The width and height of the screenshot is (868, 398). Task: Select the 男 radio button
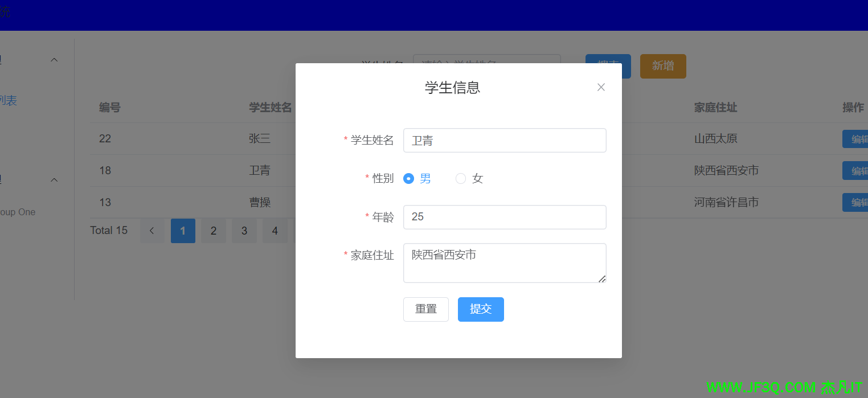[x=408, y=179]
